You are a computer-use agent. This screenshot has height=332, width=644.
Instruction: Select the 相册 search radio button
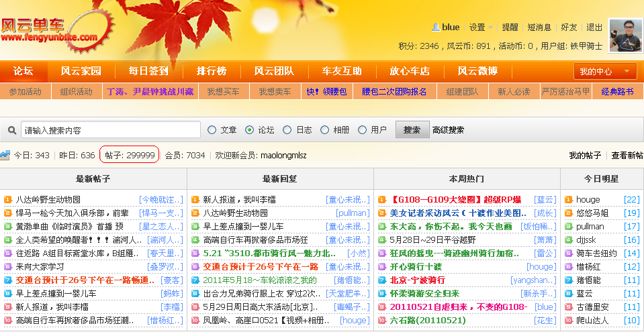click(x=325, y=130)
